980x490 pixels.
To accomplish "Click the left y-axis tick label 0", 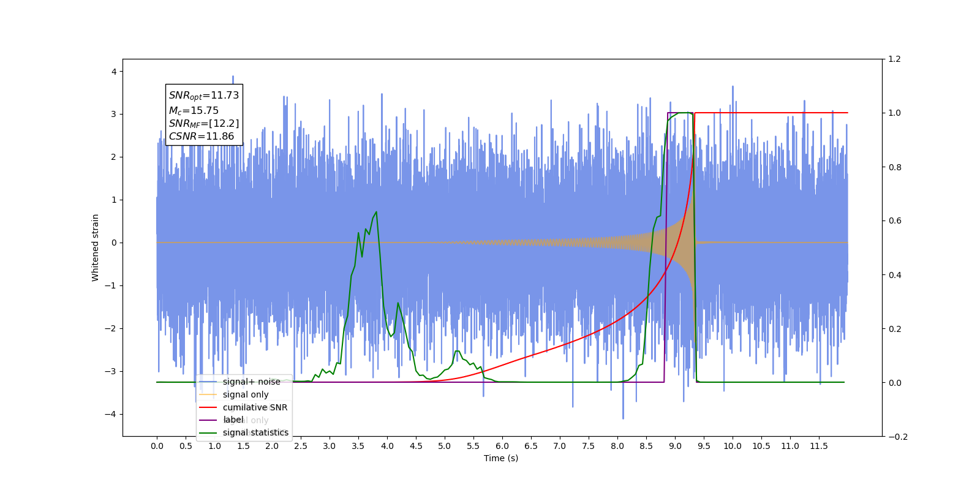I will pyautogui.click(x=114, y=243).
